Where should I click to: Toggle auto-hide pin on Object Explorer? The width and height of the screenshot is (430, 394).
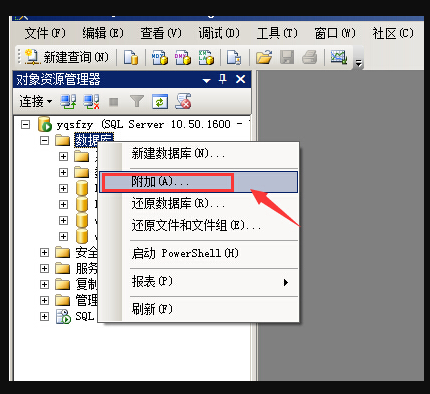pyautogui.click(x=223, y=79)
